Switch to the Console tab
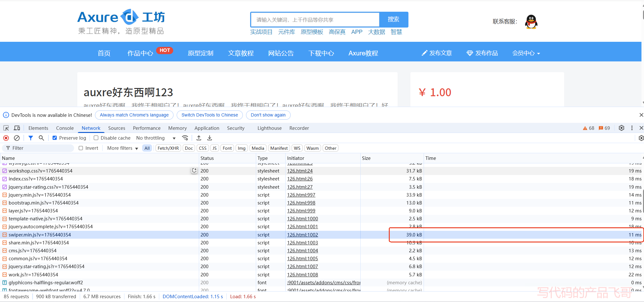 65,128
